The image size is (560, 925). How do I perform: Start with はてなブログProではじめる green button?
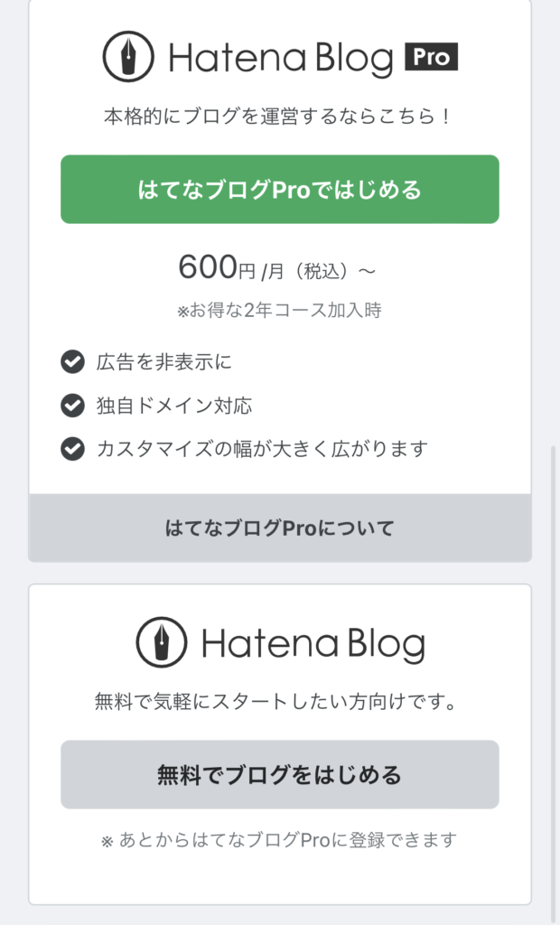coord(280,190)
